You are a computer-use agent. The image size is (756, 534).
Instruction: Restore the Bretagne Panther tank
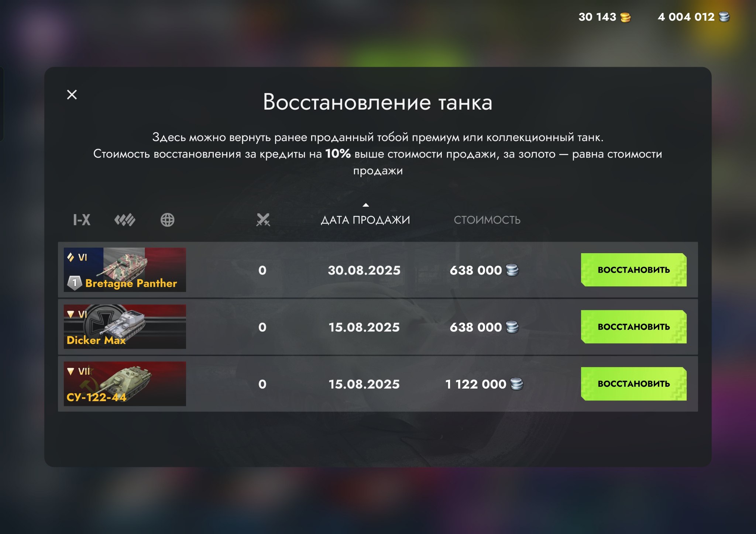point(634,270)
